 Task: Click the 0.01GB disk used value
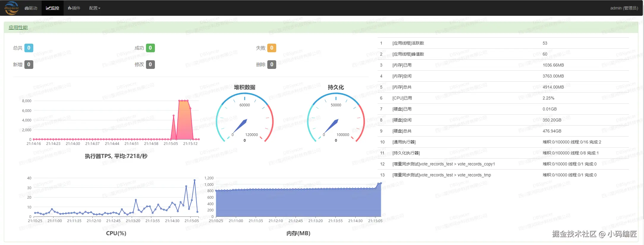550,109
